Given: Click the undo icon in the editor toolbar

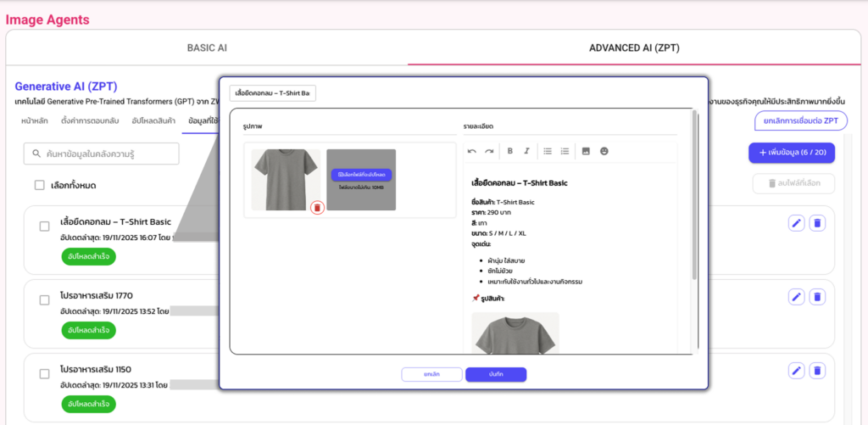Looking at the screenshot, I should point(472,151).
